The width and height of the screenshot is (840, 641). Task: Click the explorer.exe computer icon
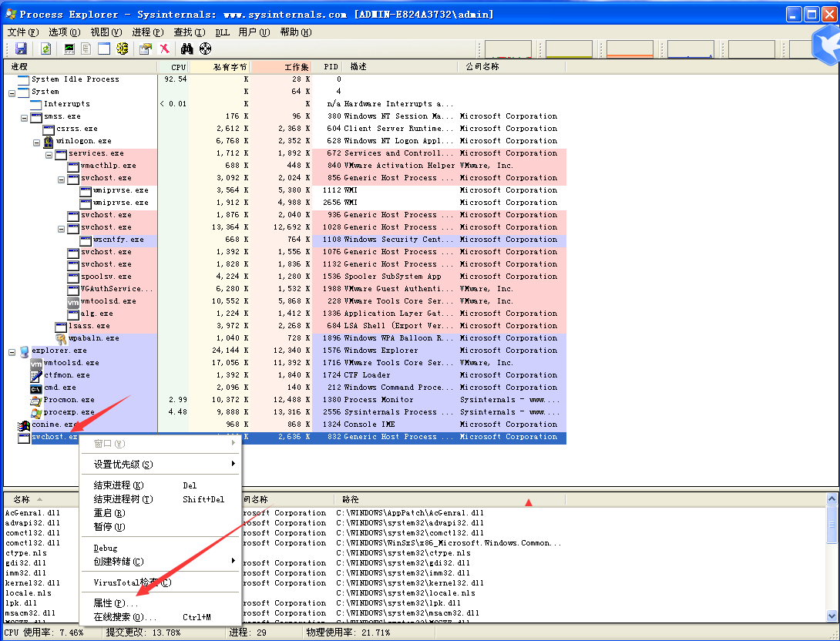point(24,351)
